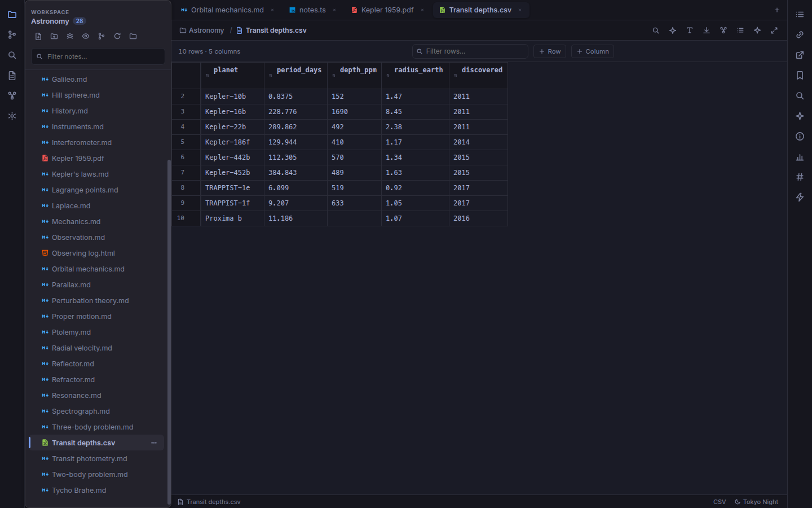Image resolution: width=812 pixels, height=508 pixels.
Task: Open the bar chart statistics panel
Action: (x=800, y=157)
